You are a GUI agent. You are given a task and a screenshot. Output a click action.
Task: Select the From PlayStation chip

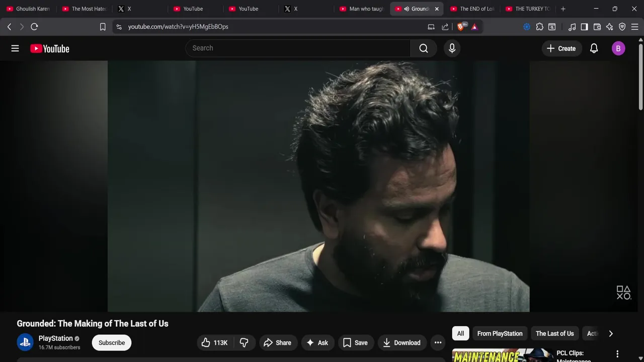point(500,333)
